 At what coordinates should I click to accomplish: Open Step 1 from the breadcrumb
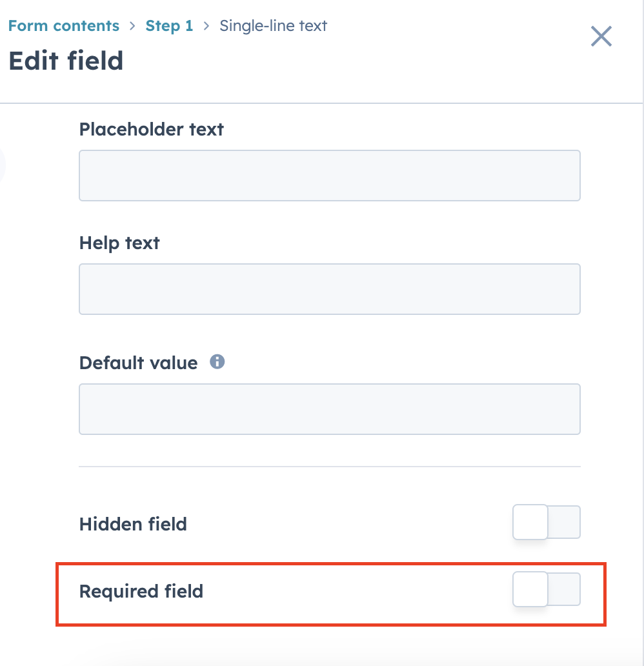pyautogui.click(x=169, y=26)
